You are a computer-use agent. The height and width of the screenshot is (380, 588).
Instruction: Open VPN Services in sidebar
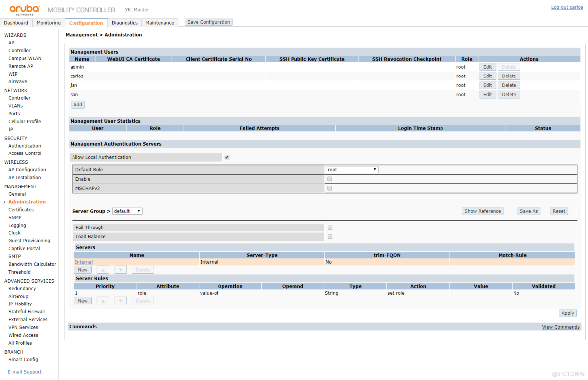click(x=23, y=327)
